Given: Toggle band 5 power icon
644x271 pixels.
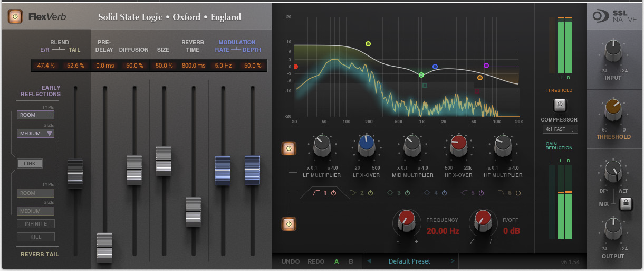Looking at the screenshot, I should tap(481, 193).
